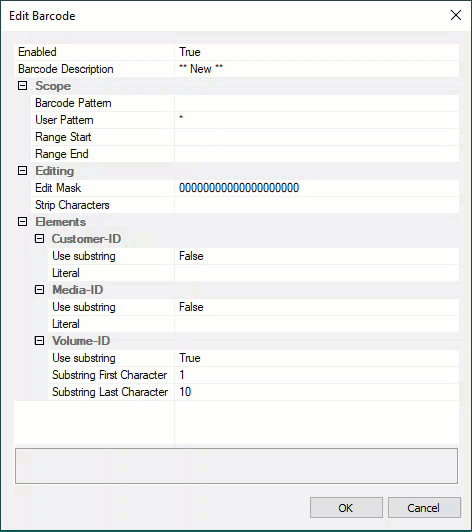
Task: Select Substring First Character label
Action: [110, 375]
